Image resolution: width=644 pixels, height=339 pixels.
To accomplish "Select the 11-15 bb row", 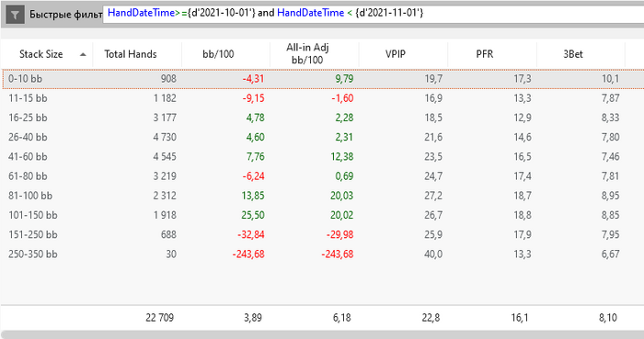I will tap(322, 98).
